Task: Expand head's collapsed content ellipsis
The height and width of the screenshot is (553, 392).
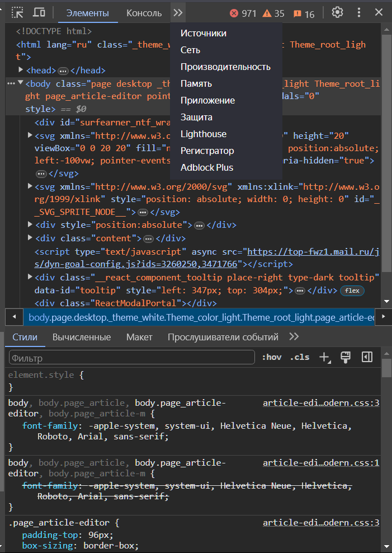Action: pyautogui.click(x=63, y=71)
